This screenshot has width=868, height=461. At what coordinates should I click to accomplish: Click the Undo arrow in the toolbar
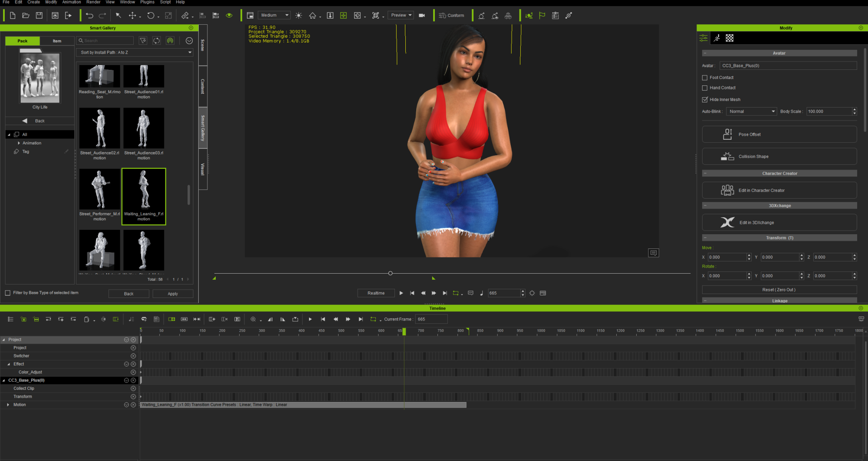coord(89,16)
